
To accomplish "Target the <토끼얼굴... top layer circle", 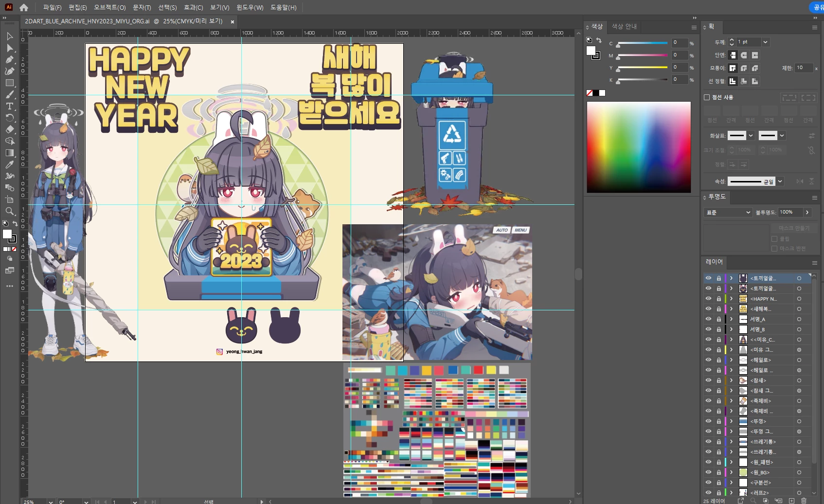I will coord(799,278).
